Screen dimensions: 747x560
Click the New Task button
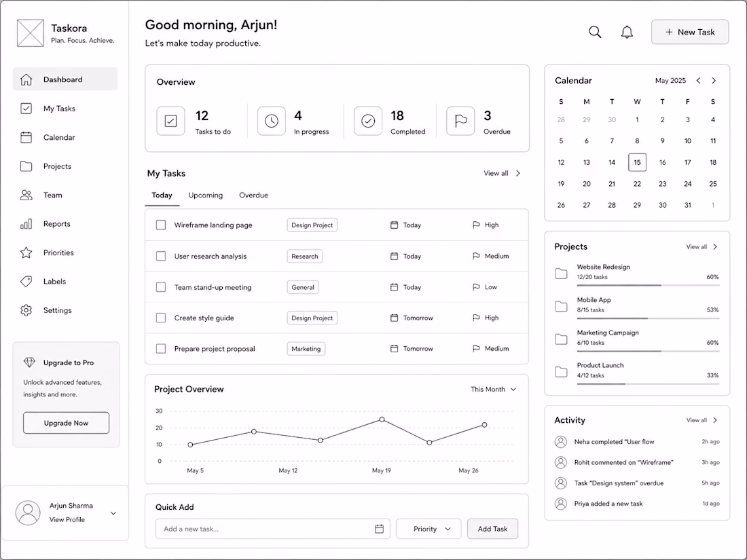(690, 32)
